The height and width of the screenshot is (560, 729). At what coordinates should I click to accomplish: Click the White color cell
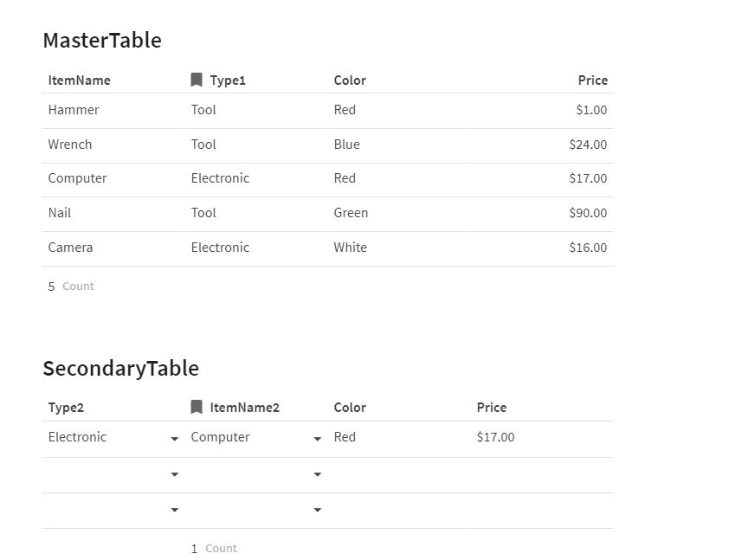pyautogui.click(x=351, y=248)
